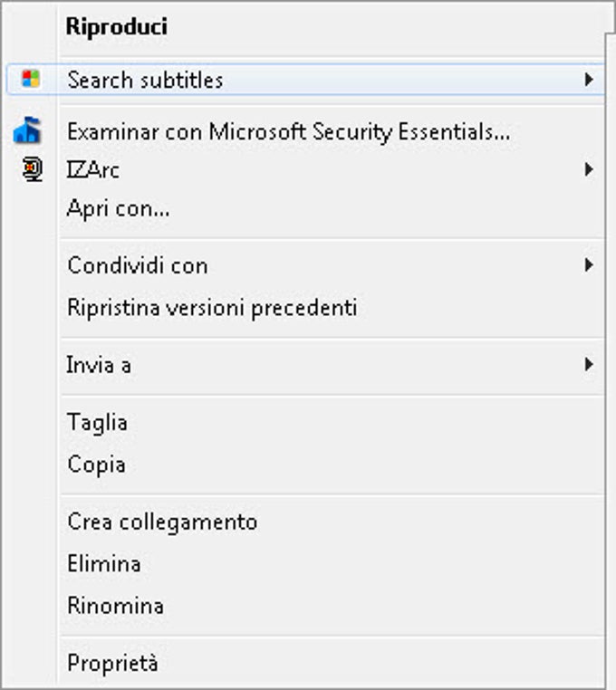This screenshot has width=616, height=690.
Task: Click the Microsoft Security Essentials house icon
Action: (x=27, y=132)
